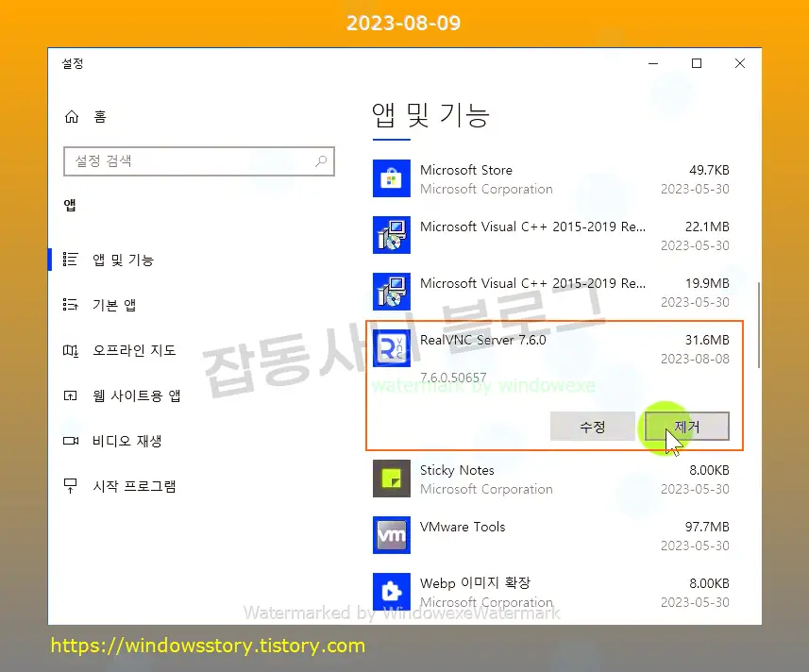This screenshot has width=809, height=672.
Task: Click the 시작 프로그램 icon
Action: 70,486
